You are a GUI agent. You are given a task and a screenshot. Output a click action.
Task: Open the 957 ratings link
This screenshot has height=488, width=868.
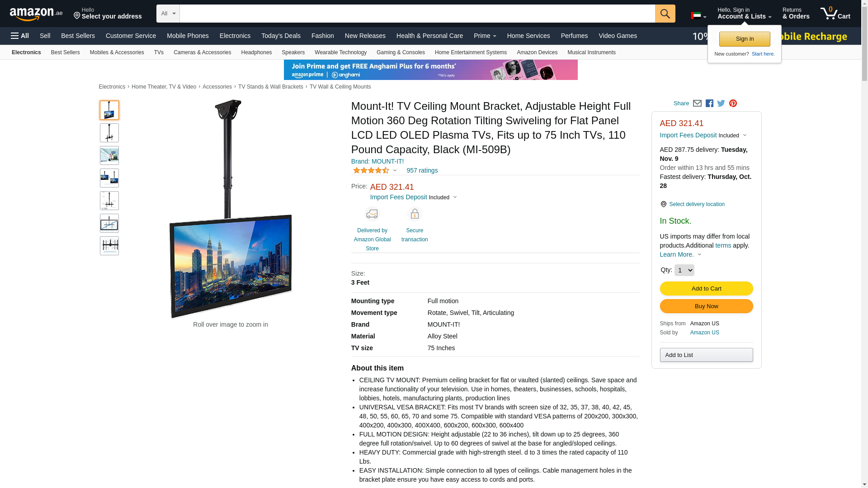point(422,170)
